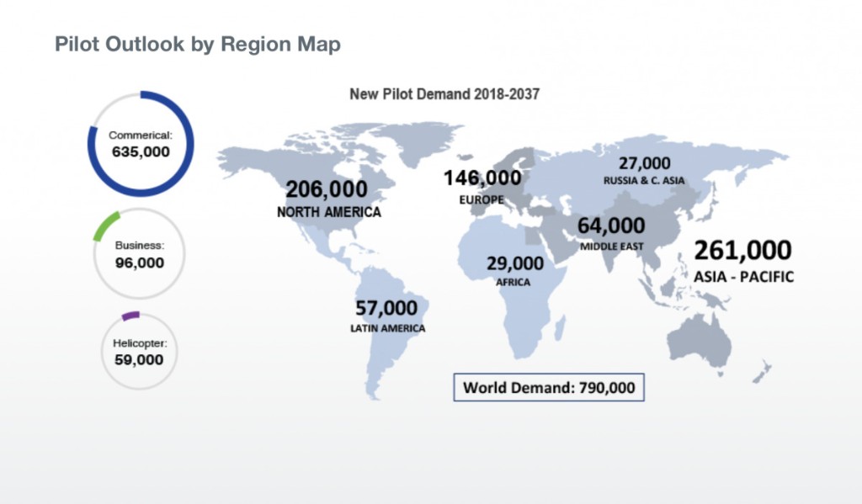This screenshot has height=504, width=862.
Task: Select the World Demand: 790,000 box
Action: (548, 388)
